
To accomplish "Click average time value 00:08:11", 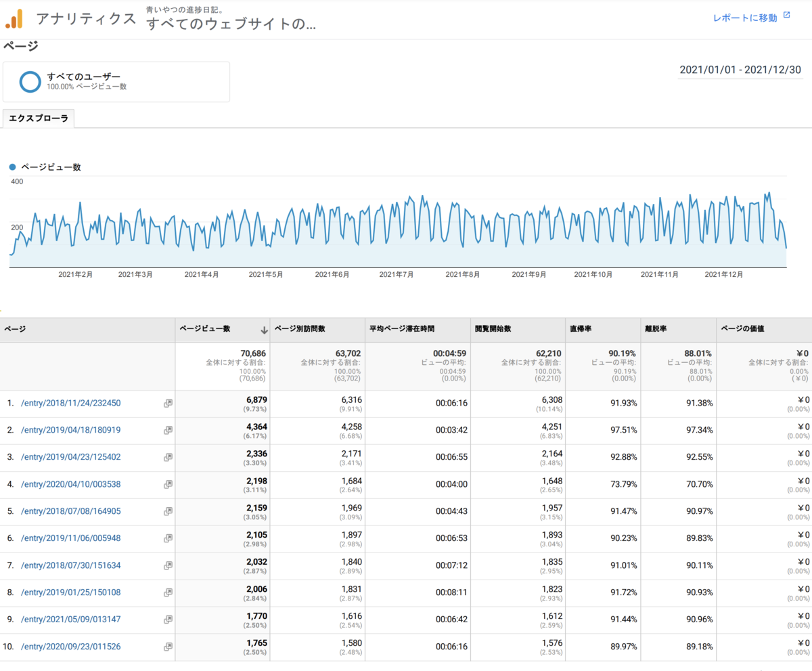I will point(451,592).
